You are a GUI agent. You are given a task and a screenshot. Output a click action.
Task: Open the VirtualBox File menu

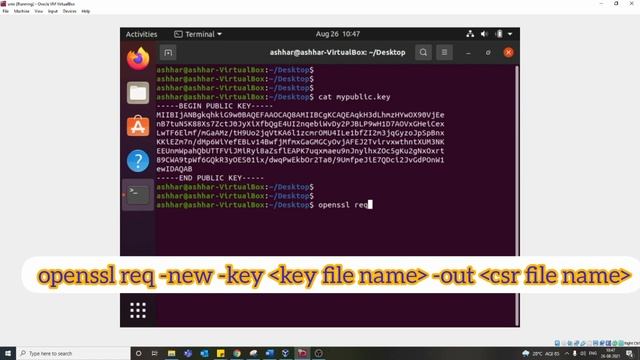point(6,11)
